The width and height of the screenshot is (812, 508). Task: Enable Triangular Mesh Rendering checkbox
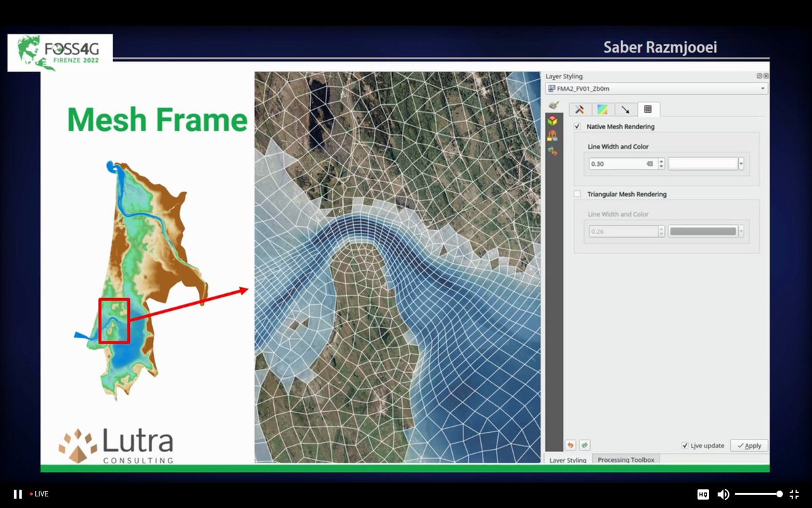[577, 194]
